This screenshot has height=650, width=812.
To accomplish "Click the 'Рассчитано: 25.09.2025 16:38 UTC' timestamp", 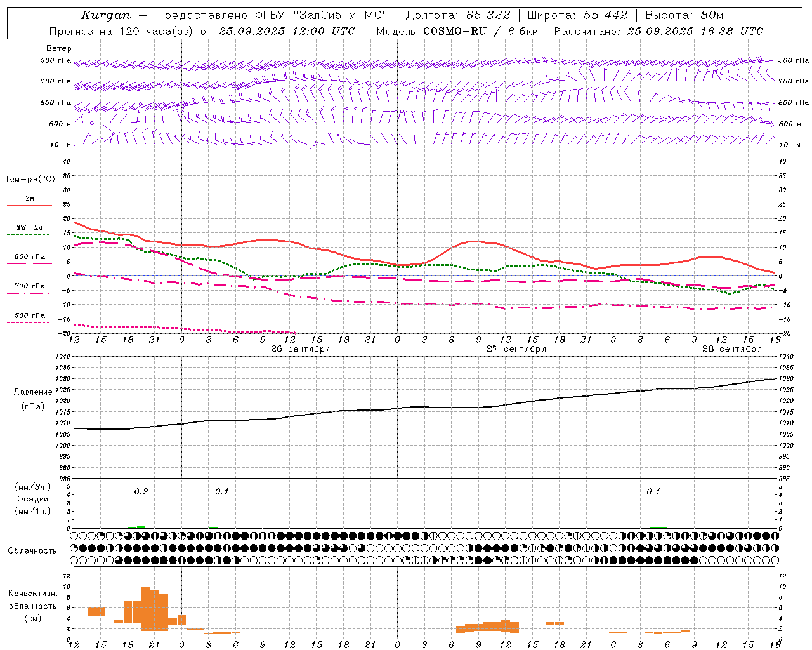I will click(658, 31).
